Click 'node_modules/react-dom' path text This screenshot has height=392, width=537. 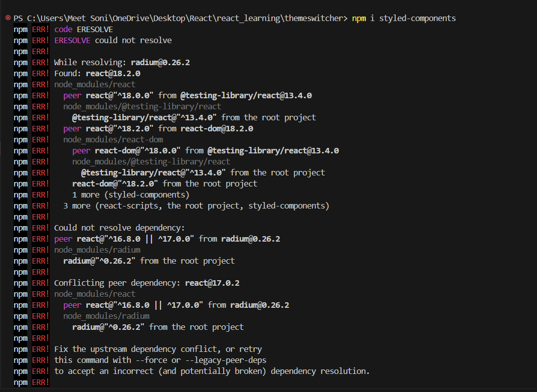point(113,140)
